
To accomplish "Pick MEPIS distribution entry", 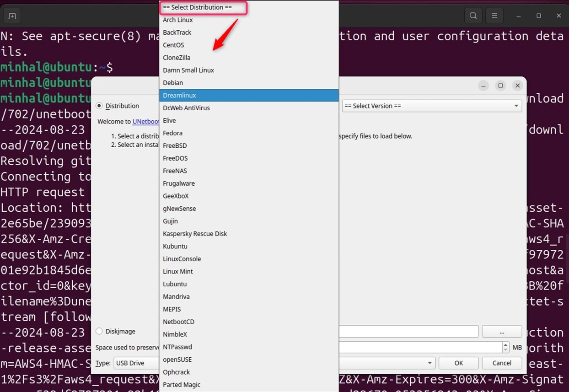I will [x=249, y=309].
